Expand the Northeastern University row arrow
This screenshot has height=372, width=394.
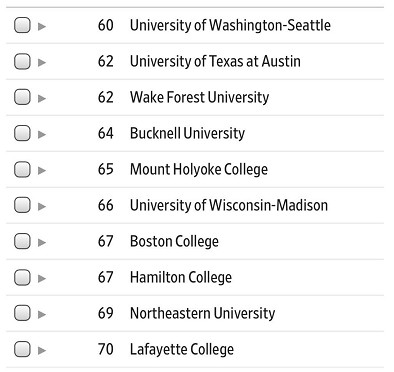(x=42, y=314)
